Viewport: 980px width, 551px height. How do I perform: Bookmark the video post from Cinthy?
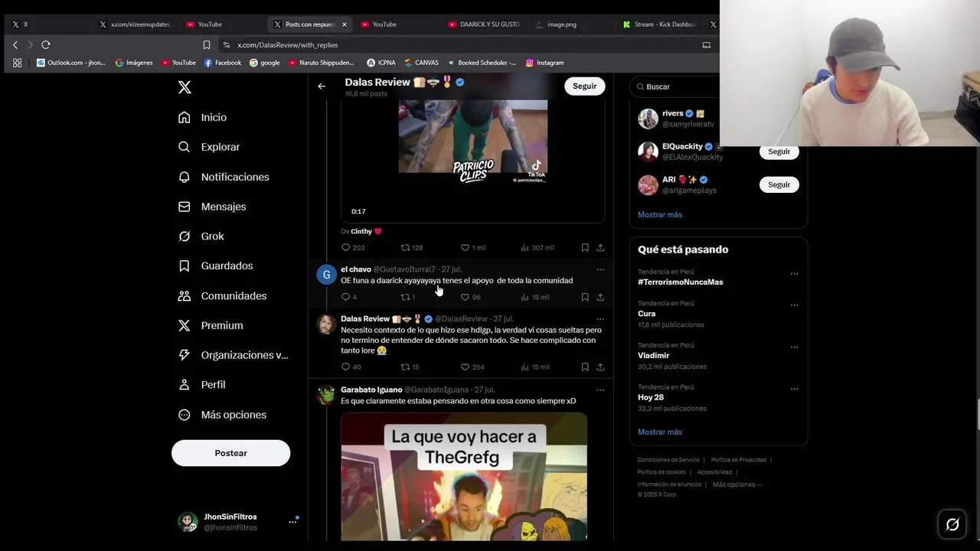585,247
